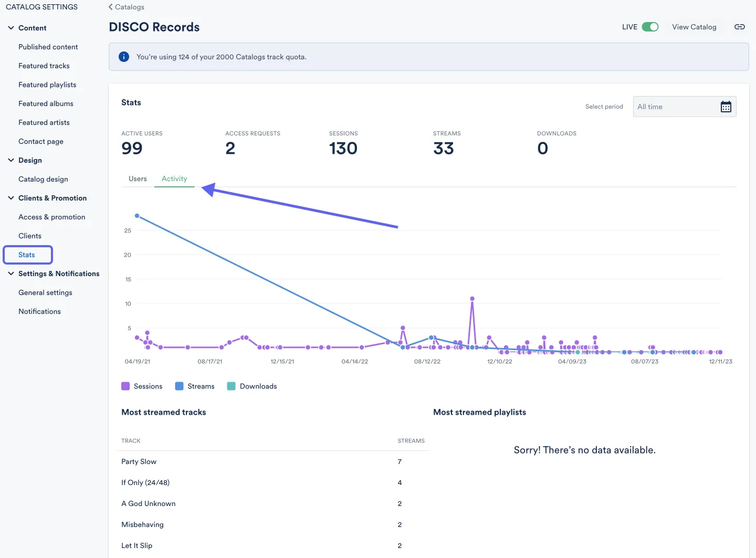Collapse the Design sidebar section
This screenshot has height=558, width=756.
click(11, 160)
